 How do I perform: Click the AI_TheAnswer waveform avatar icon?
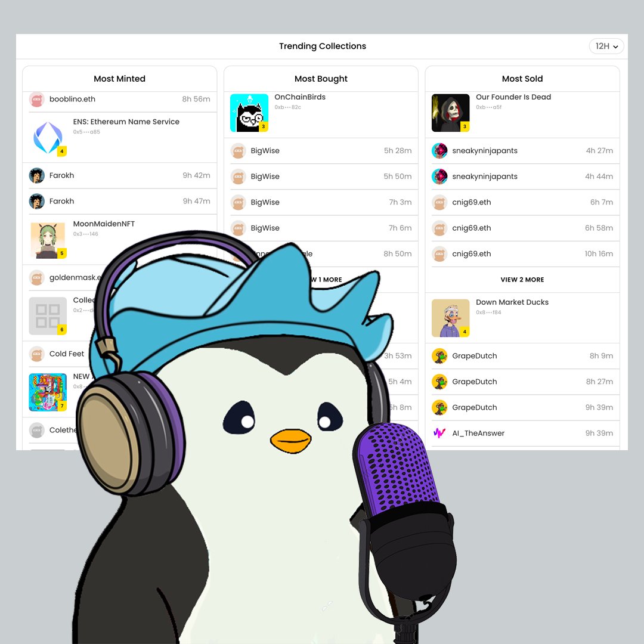click(x=439, y=433)
